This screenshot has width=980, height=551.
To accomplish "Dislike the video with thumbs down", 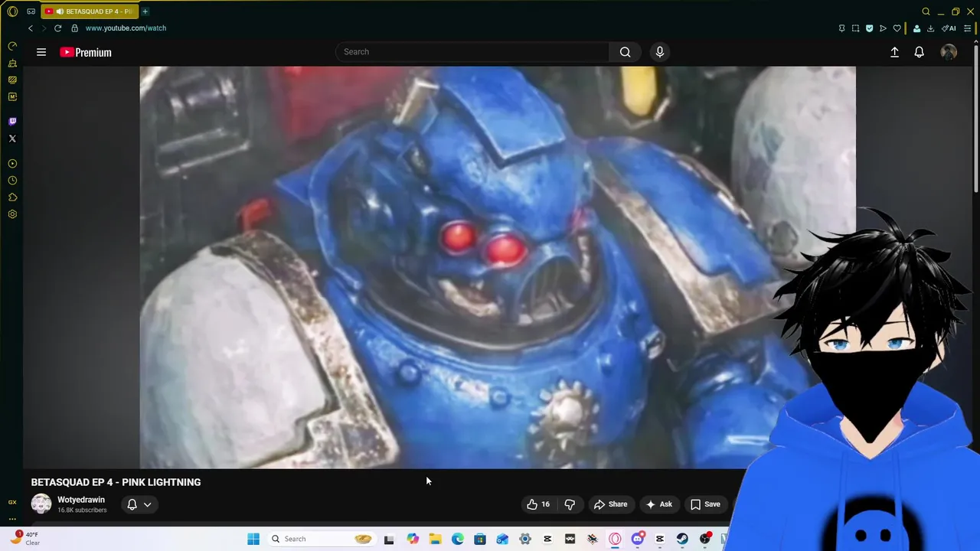I will tap(570, 504).
